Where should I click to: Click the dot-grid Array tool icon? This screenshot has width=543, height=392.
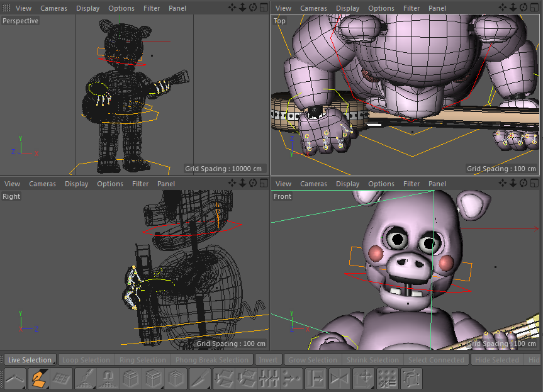click(x=387, y=378)
